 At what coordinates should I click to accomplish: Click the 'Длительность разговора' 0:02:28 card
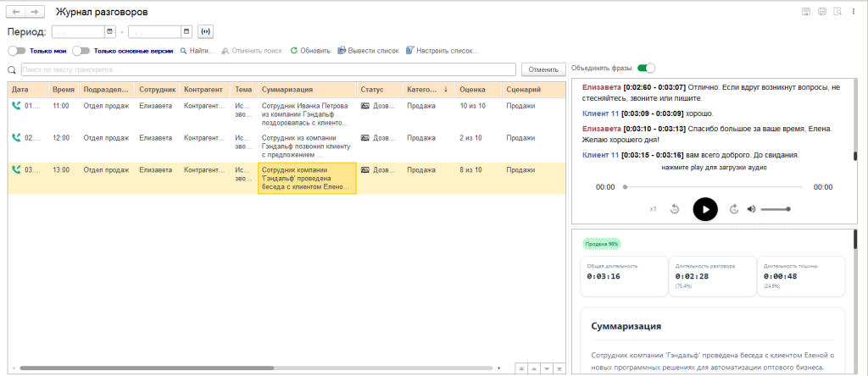[712, 276]
